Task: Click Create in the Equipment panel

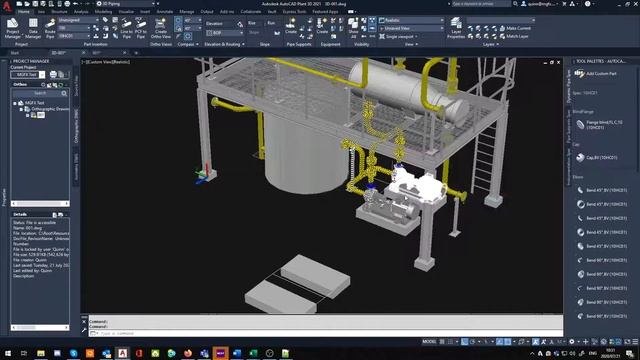Action: tap(322, 26)
